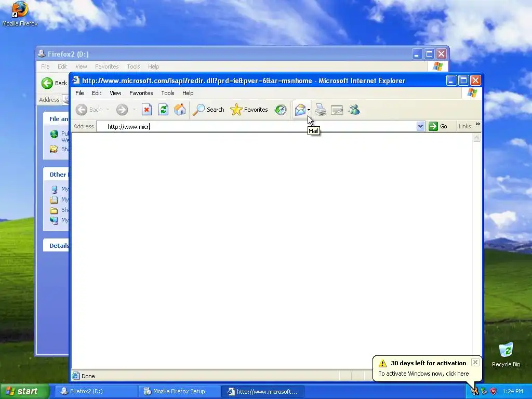This screenshot has height=399, width=532.
Task: Open the View menu in Internet Explorer
Action: coord(115,93)
